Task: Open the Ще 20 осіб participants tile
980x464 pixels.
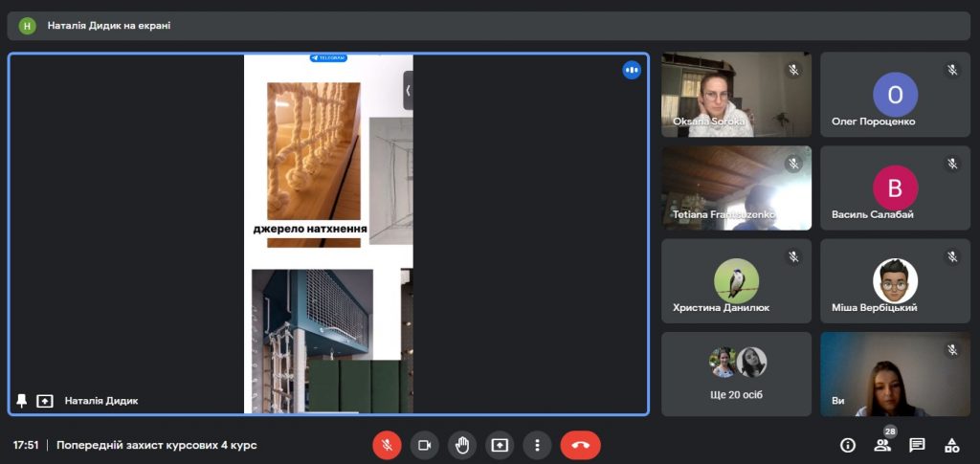Action: point(736,373)
